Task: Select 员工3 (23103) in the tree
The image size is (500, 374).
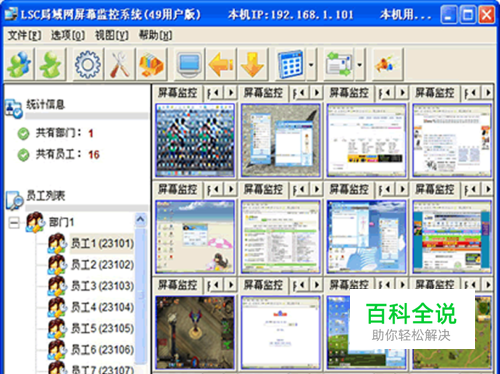Action: 102,286
